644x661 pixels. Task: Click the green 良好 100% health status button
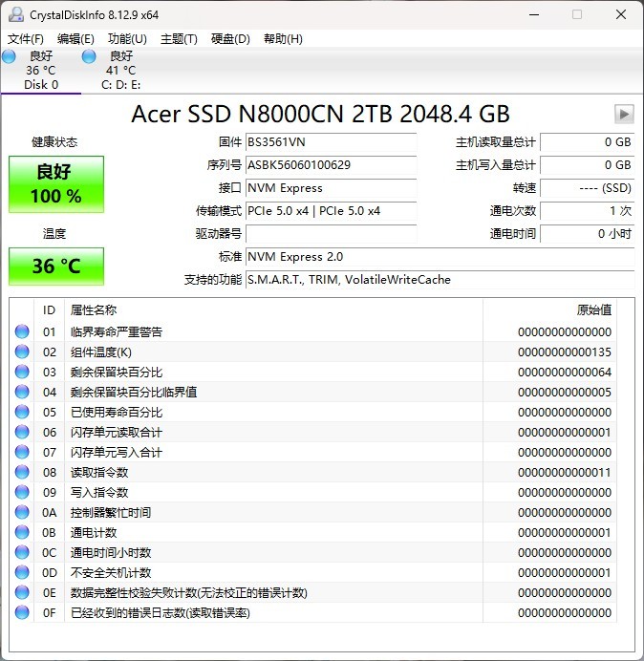click(x=56, y=184)
